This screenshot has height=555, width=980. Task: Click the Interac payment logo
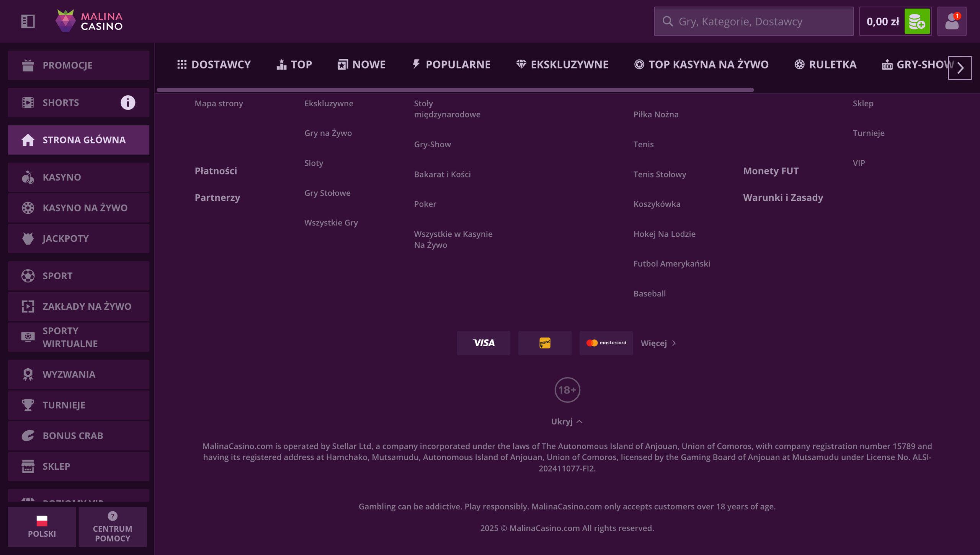click(x=545, y=343)
